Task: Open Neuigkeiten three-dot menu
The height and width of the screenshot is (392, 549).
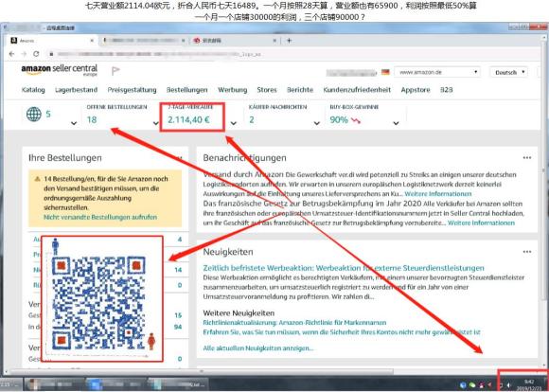Action: coord(527,252)
